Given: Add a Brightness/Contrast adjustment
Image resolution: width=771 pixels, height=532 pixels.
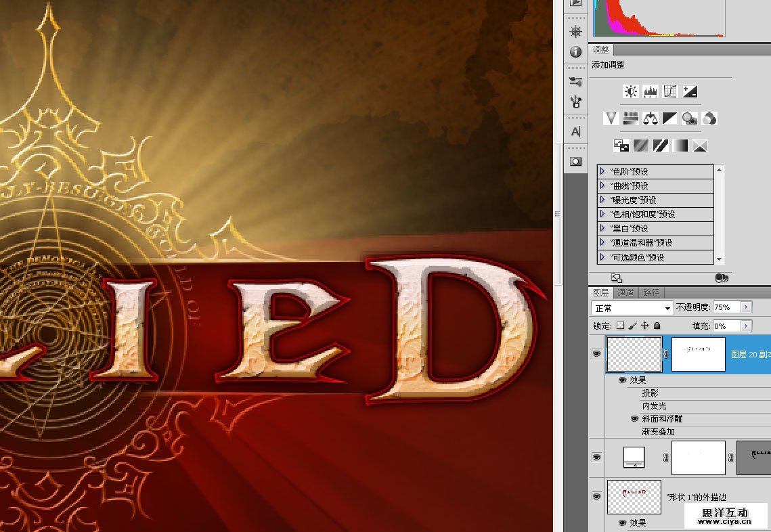Looking at the screenshot, I should [631, 91].
